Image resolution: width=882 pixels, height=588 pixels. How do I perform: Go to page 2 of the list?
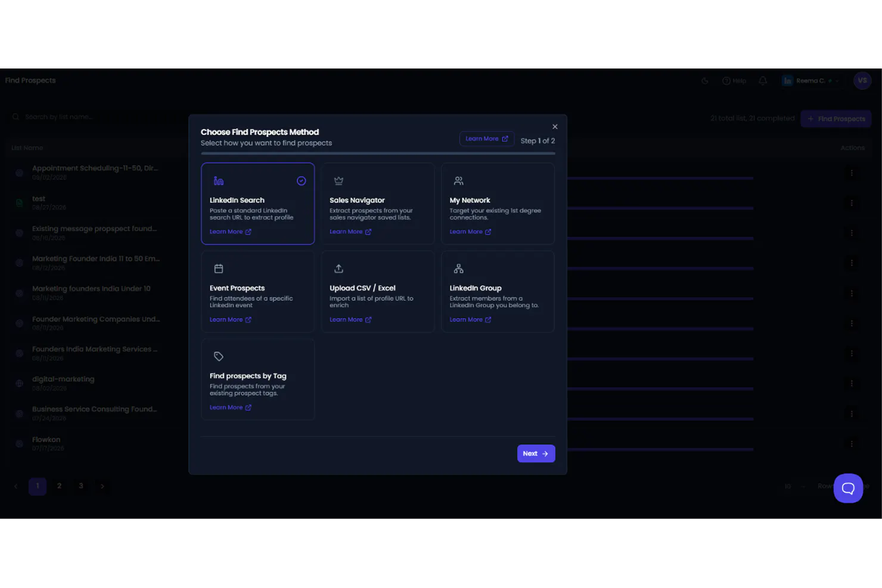click(59, 486)
